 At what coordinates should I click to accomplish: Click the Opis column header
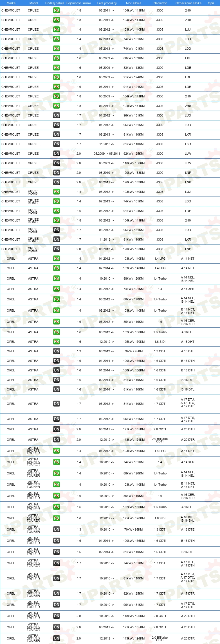211,3
